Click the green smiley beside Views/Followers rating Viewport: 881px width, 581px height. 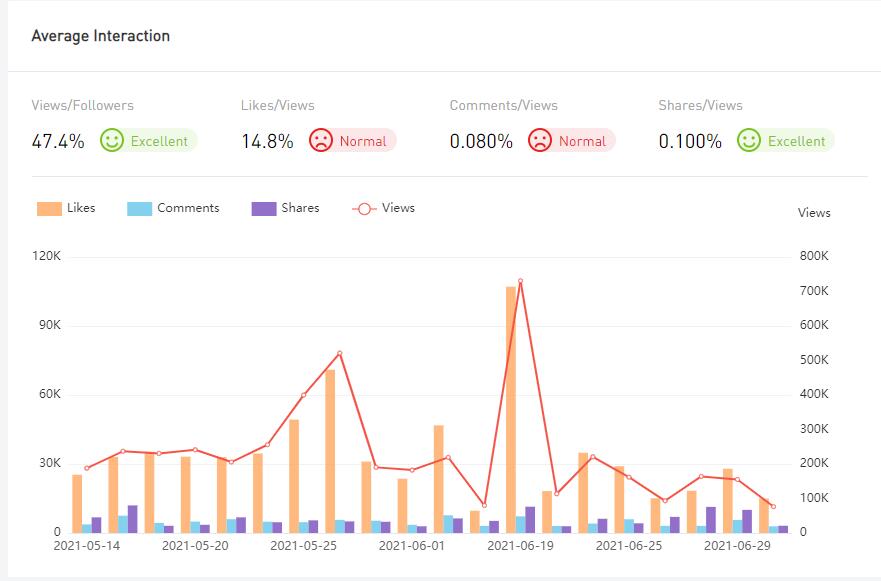(x=112, y=141)
